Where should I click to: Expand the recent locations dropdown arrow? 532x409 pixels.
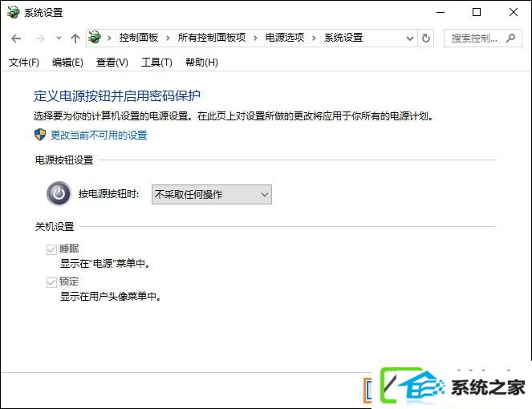(x=59, y=38)
